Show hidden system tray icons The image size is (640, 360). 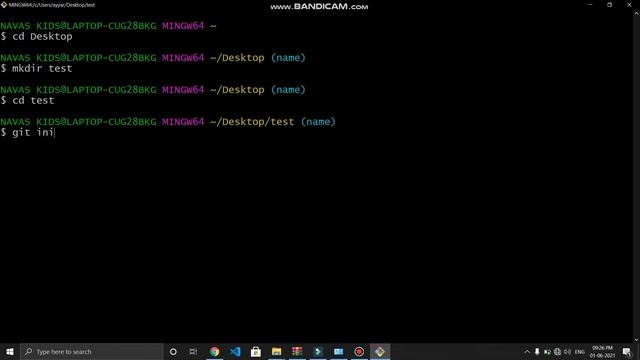527,352
